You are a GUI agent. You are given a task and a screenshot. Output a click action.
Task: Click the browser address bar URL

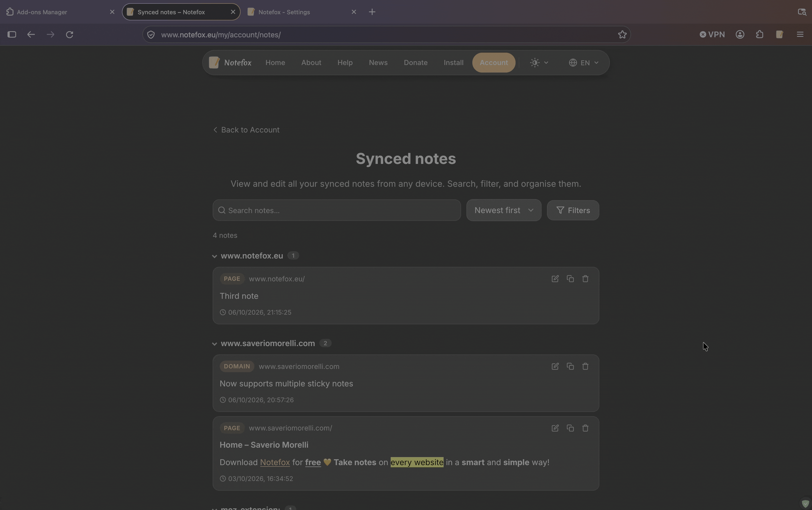coord(221,35)
